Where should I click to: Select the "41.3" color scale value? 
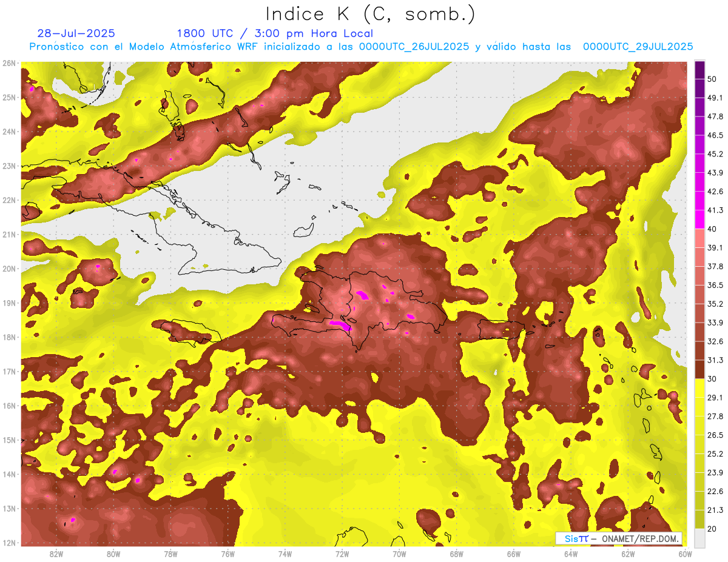click(715, 210)
